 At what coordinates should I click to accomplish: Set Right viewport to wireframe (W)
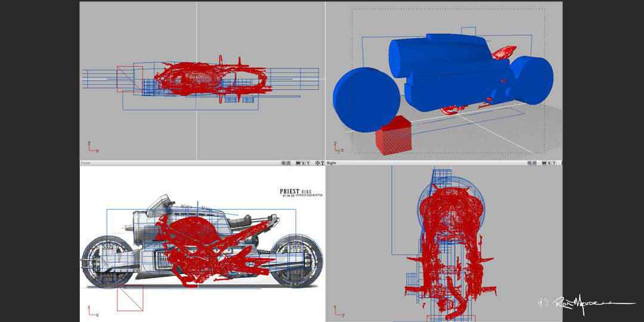(544, 163)
